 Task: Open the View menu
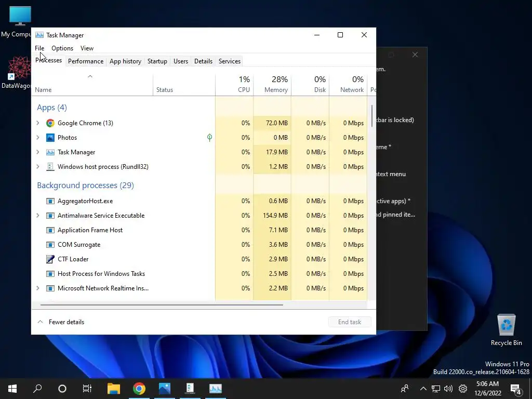(87, 48)
